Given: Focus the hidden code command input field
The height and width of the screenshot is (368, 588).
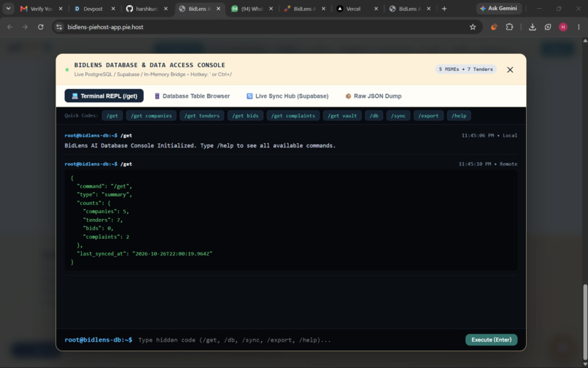Looking at the screenshot, I should point(299,340).
